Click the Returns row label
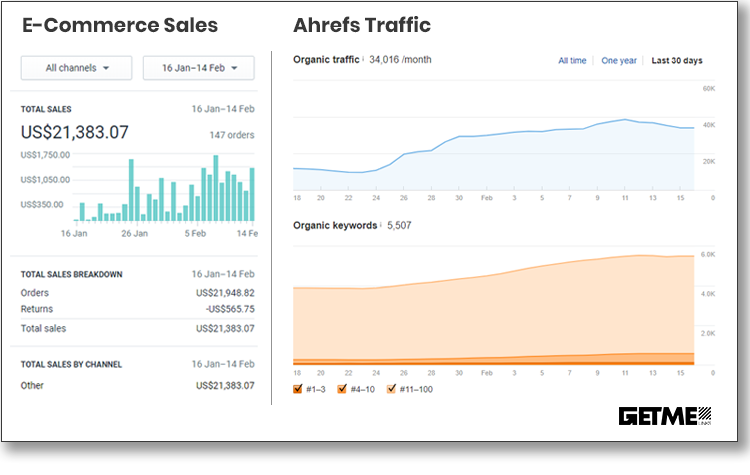750x475 pixels. click(x=37, y=309)
